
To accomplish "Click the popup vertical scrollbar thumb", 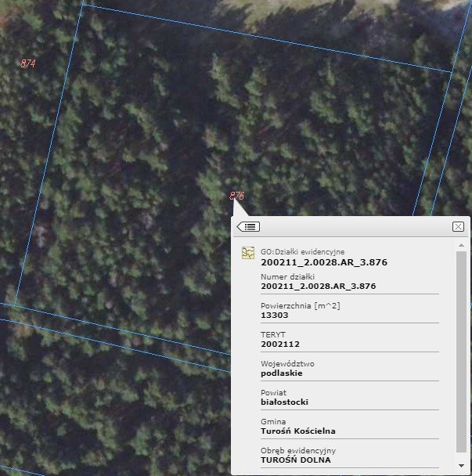I will (461, 352).
